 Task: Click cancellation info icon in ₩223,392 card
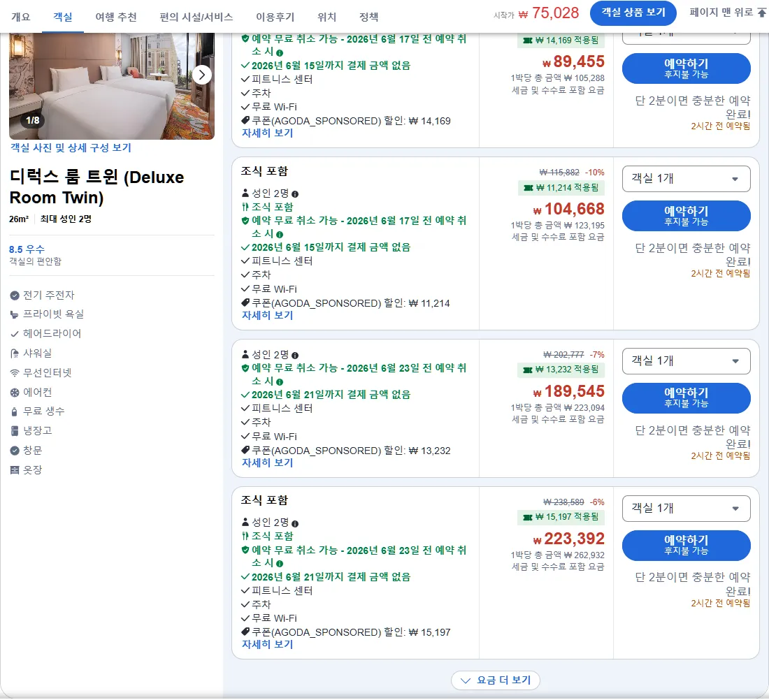(x=280, y=564)
